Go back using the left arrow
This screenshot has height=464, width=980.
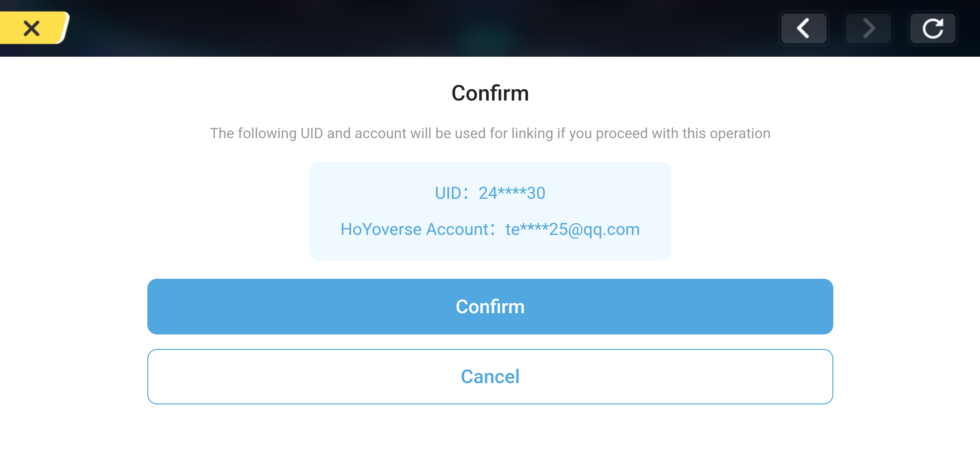(803, 28)
